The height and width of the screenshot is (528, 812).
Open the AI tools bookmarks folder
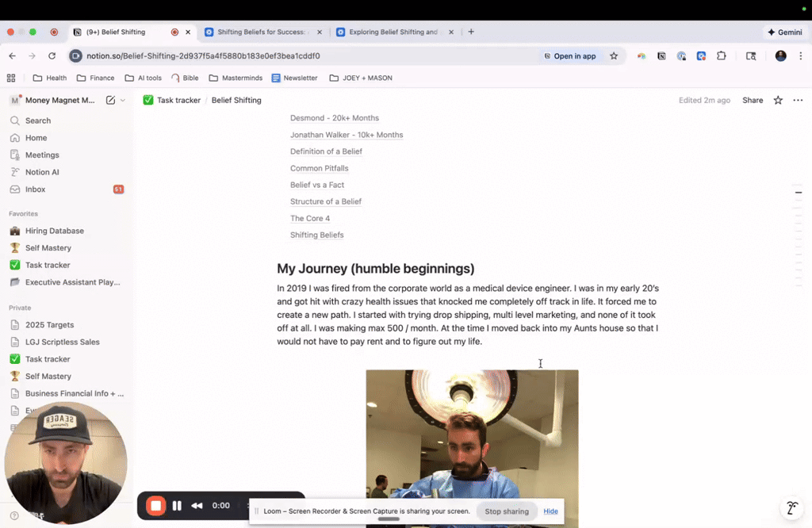(x=144, y=78)
